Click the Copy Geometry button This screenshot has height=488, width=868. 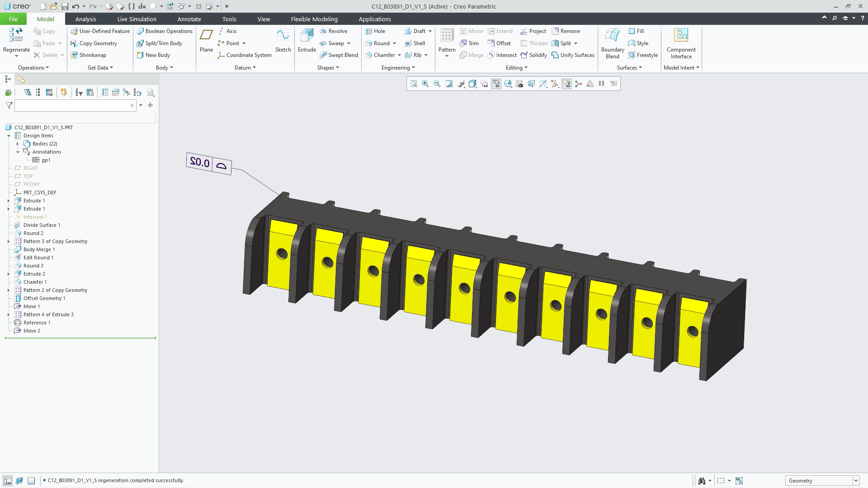click(x=94, y=43)
